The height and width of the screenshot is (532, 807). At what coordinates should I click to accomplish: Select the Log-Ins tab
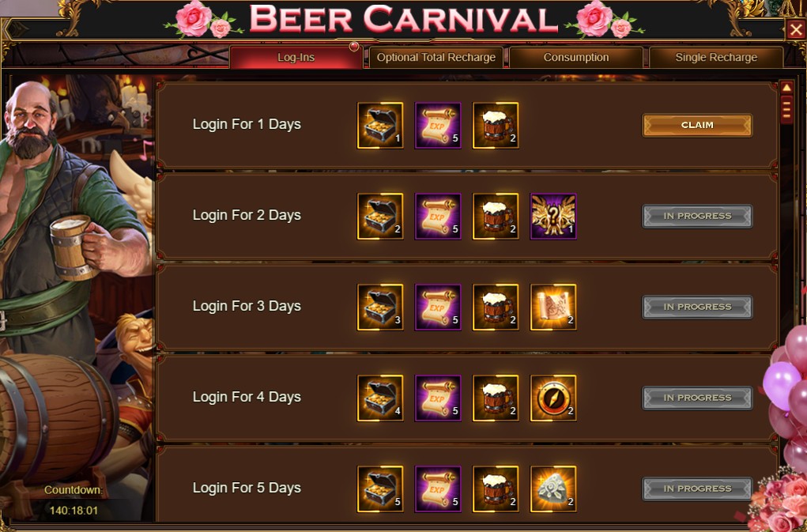[296, 57]
